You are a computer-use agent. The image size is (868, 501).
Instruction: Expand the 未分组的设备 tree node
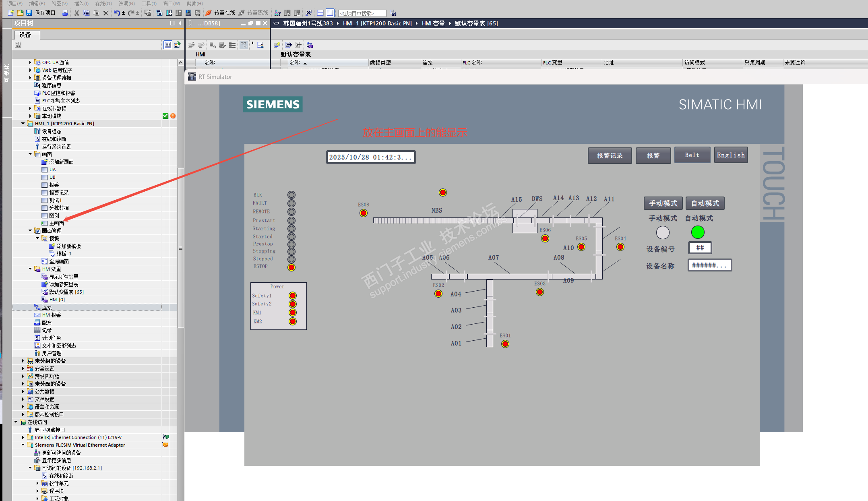tap(23, 361)
